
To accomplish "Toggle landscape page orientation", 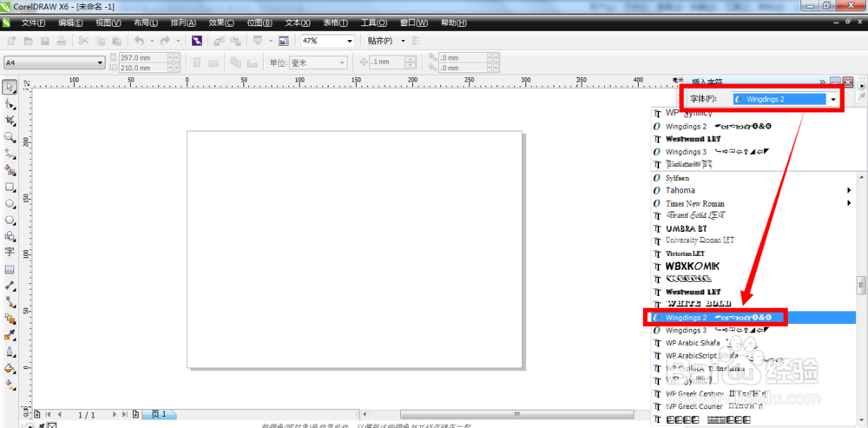I will 212,63.
